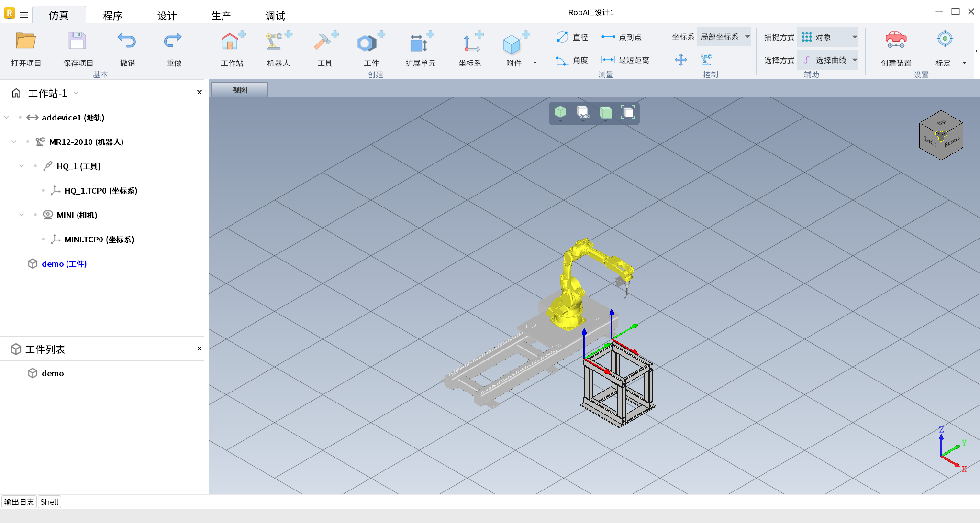
Task: Click the 工具 hammer icon
Action: (324, 43)
